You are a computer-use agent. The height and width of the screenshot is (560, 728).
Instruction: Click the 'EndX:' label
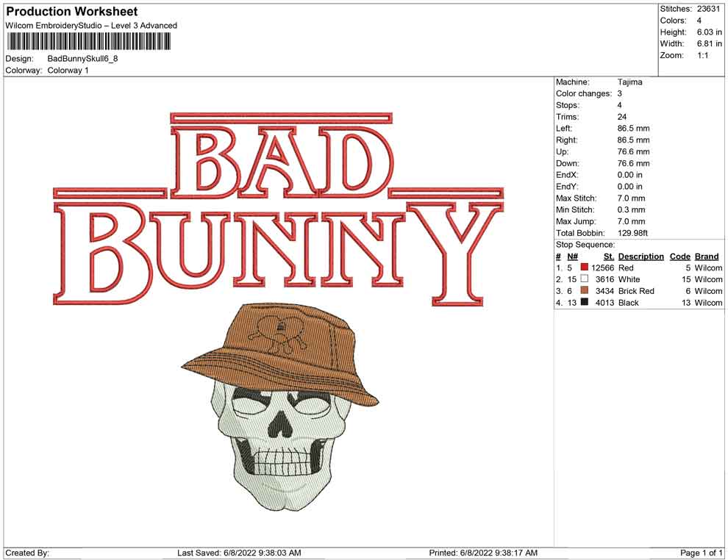[567, 175]
